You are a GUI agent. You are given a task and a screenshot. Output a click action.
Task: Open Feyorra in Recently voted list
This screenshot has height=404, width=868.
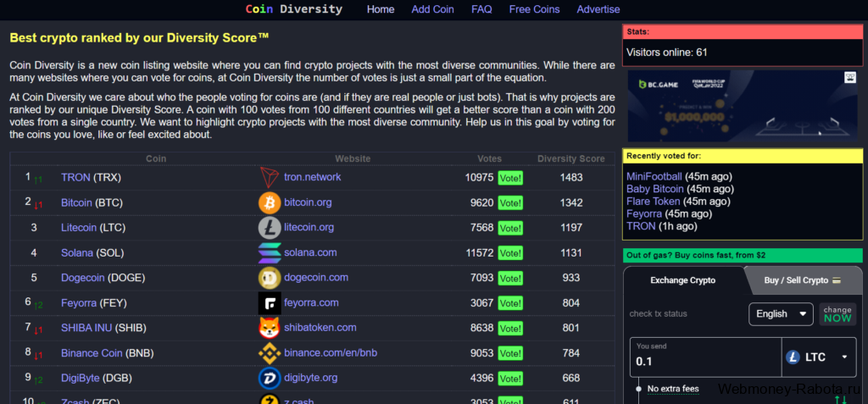[x=644, y=213]
